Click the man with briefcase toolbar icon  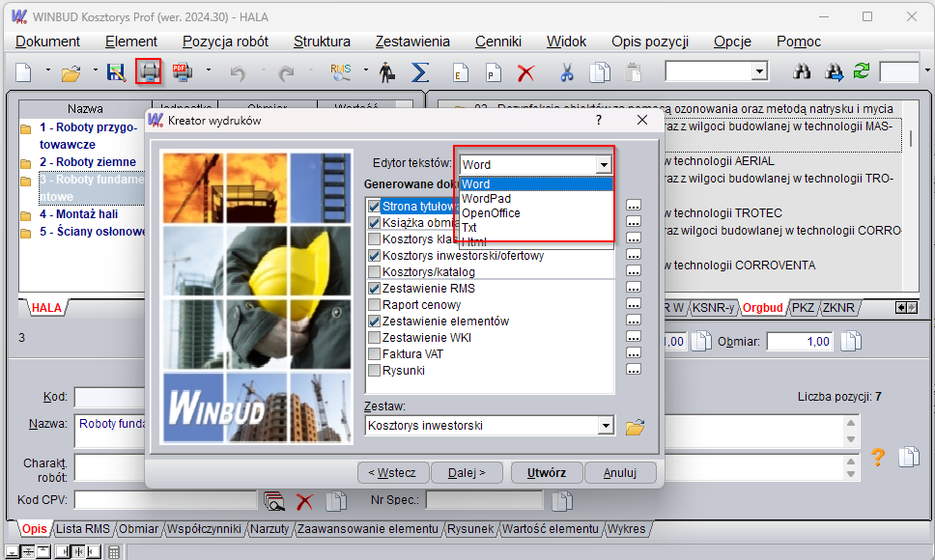tap(387, 72)
